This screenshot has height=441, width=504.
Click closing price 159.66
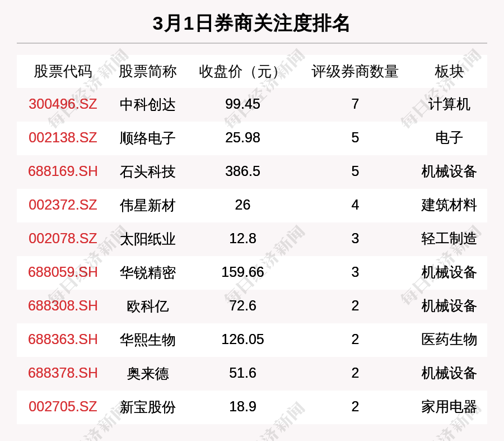pyautogui.click(x=242, y=272)
